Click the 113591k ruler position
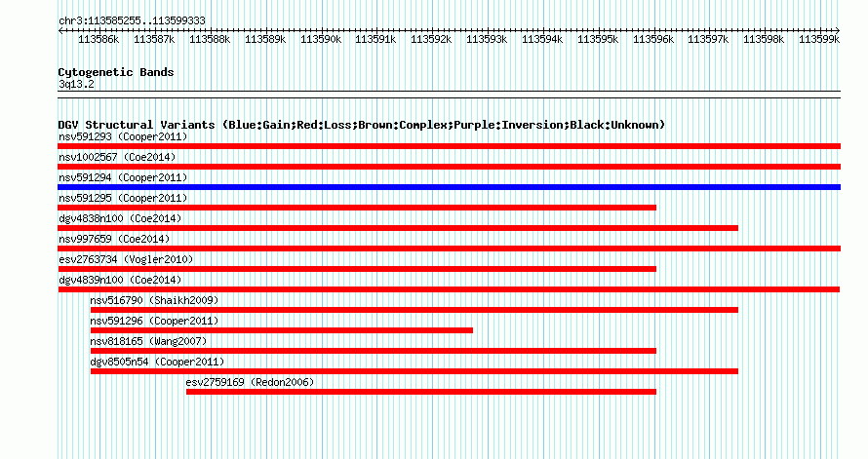Screen dimensions: 868x459 375,39
